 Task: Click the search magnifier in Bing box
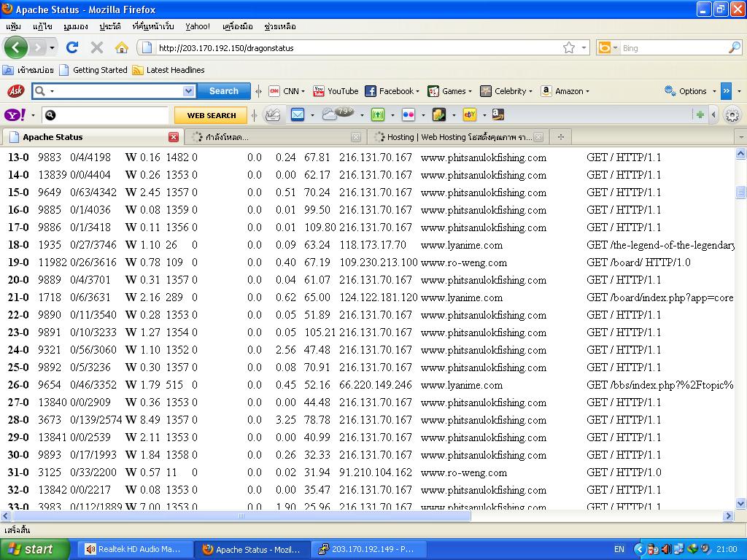tap(735, 47)
